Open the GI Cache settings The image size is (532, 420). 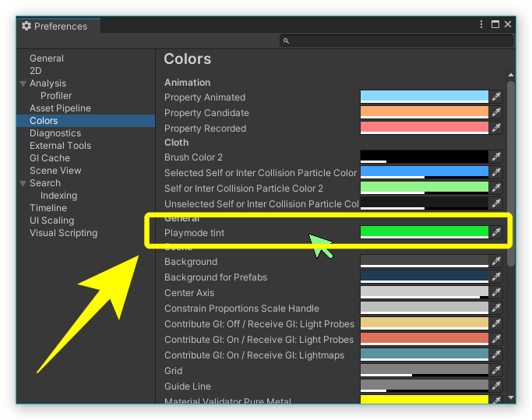pyautogui.click(x=50, y=158)
